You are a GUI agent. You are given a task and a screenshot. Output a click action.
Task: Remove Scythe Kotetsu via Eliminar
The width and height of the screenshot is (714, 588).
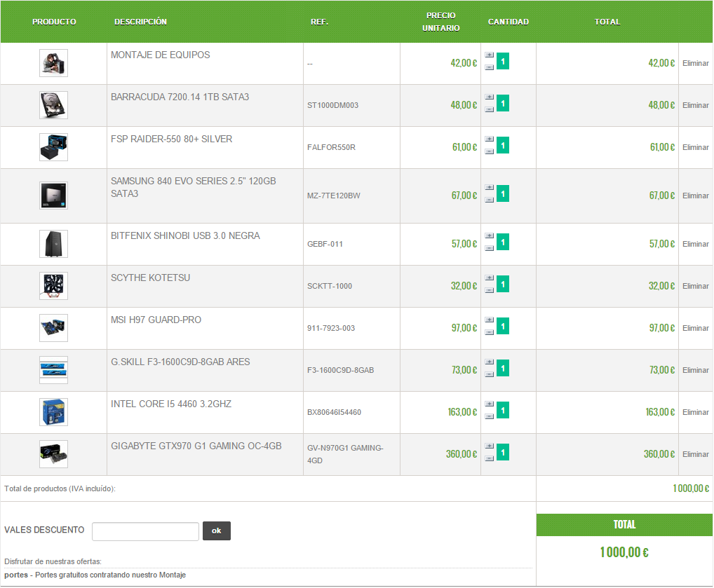point(695,286)
